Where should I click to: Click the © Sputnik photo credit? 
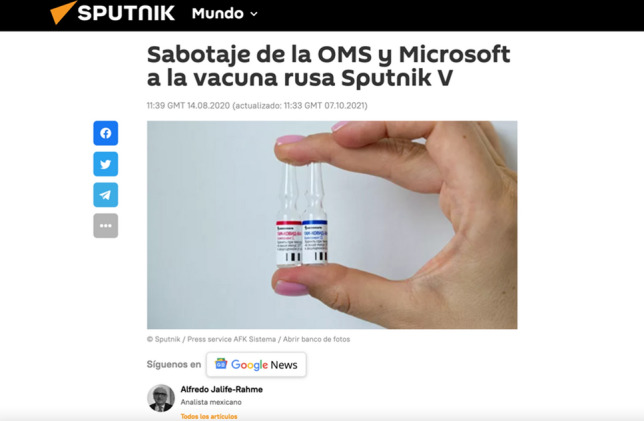click(163, 339)
